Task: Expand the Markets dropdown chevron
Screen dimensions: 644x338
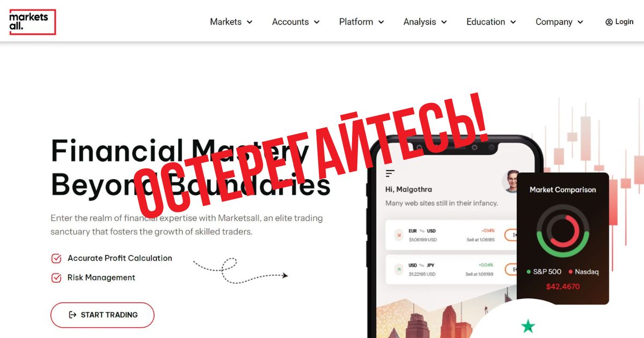Action: click(249, 23)
